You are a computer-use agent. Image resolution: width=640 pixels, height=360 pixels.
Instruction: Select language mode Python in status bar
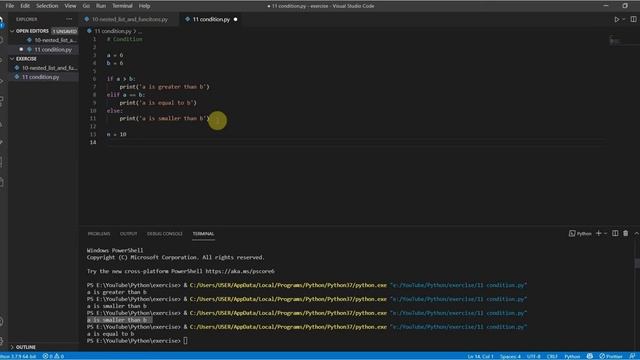click(572, 356)
